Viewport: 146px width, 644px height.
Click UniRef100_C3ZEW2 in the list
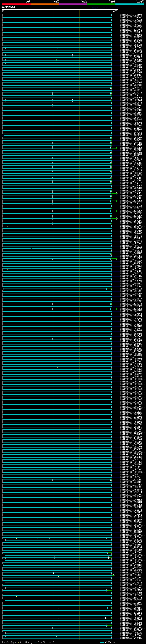coord(131,417)
